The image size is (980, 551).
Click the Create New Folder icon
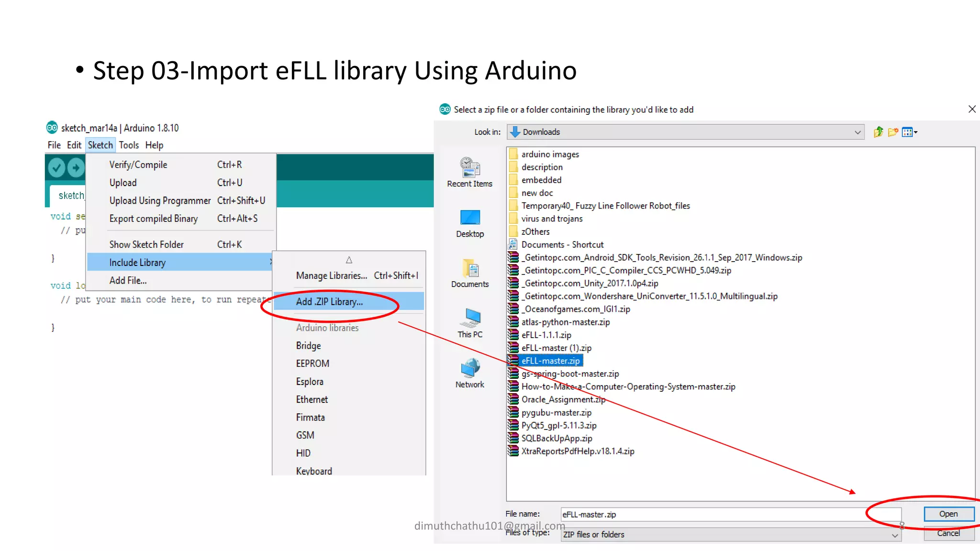click(x=893, y=132)
